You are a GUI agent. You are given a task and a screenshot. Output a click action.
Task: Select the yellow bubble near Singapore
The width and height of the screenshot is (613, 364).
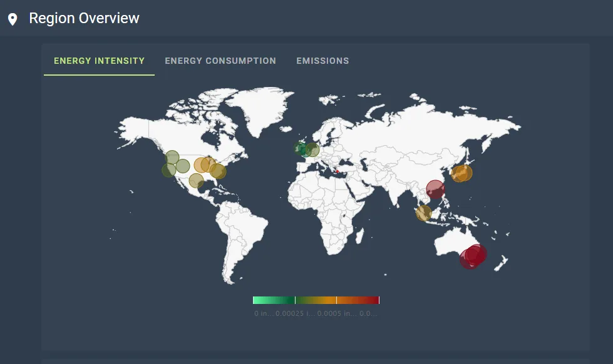423,213
